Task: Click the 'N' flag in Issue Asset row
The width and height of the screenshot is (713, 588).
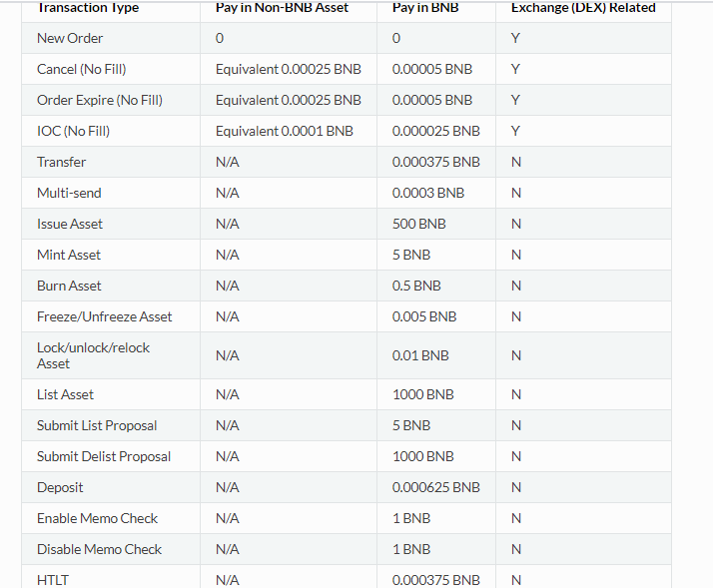Action: click(516, 224)
